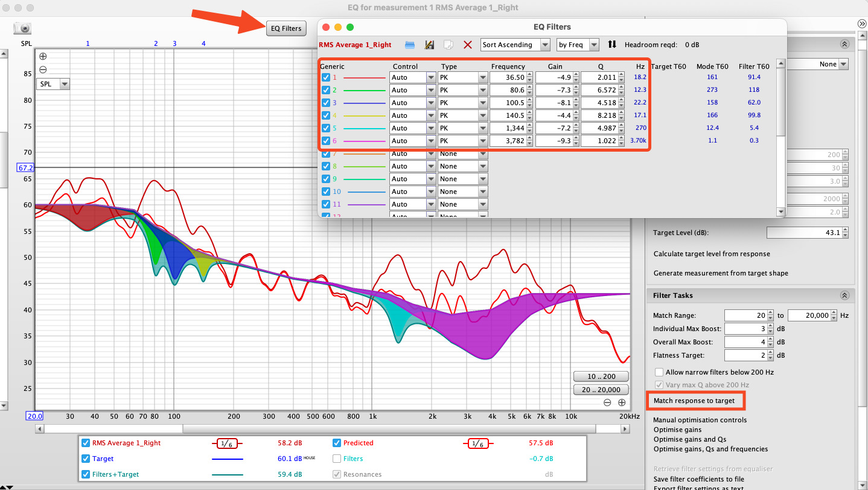Click the 1/6 smoothing icon for Predicted
The height and width of the screenshot is (490, 868).
pyautogui.click(x=477, y=443)
